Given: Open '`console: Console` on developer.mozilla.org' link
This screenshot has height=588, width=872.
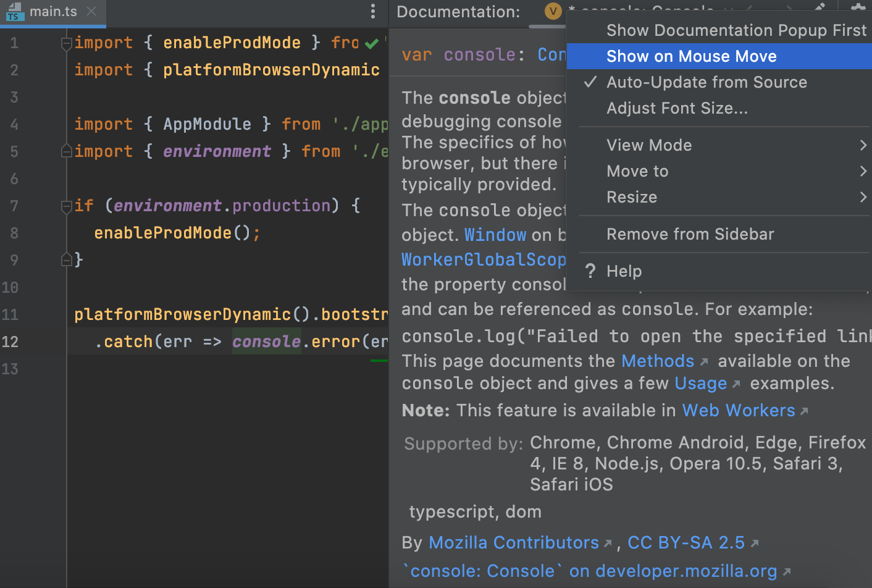Looking at the screenshot, I should 589,571.
